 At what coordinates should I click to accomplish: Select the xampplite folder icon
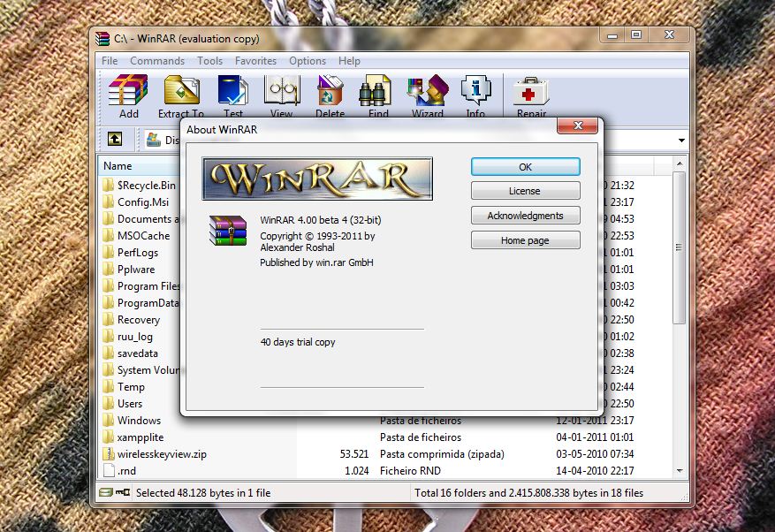[x=108, y=437]
